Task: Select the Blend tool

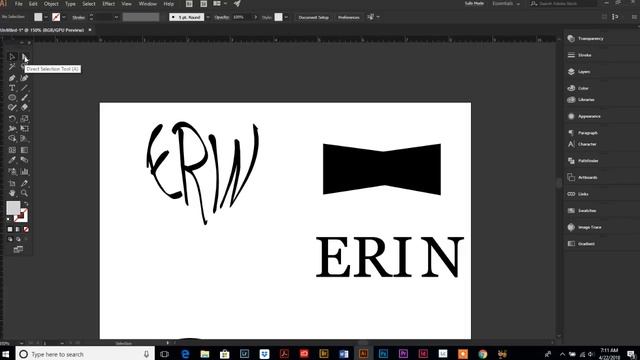Action: pyautogui.click(x=24, y=160)
